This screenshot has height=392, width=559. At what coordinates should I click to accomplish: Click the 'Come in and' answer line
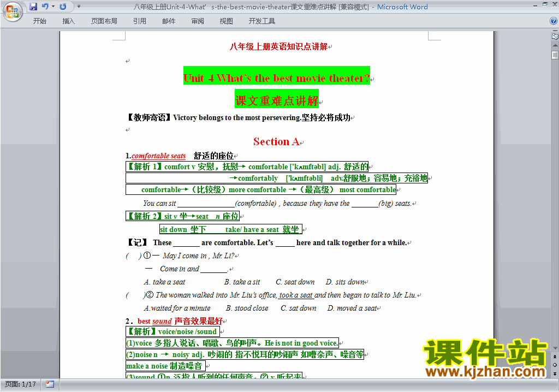coord(187,269)
